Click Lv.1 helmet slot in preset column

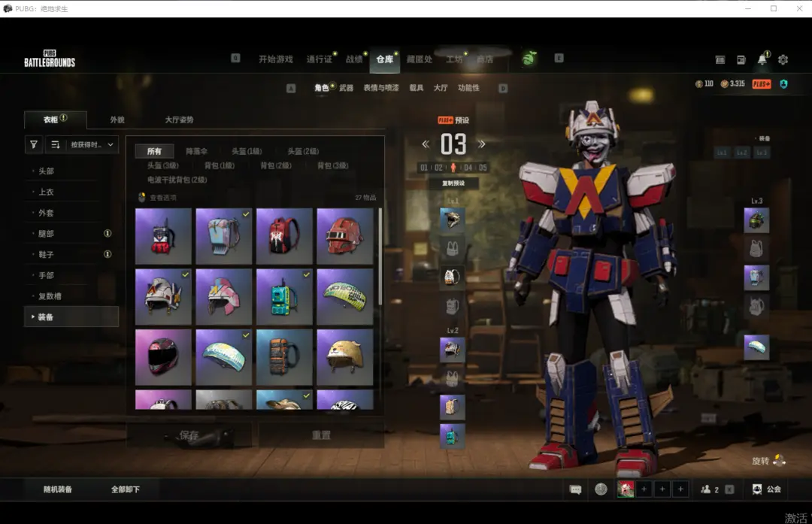pos(452,220)
